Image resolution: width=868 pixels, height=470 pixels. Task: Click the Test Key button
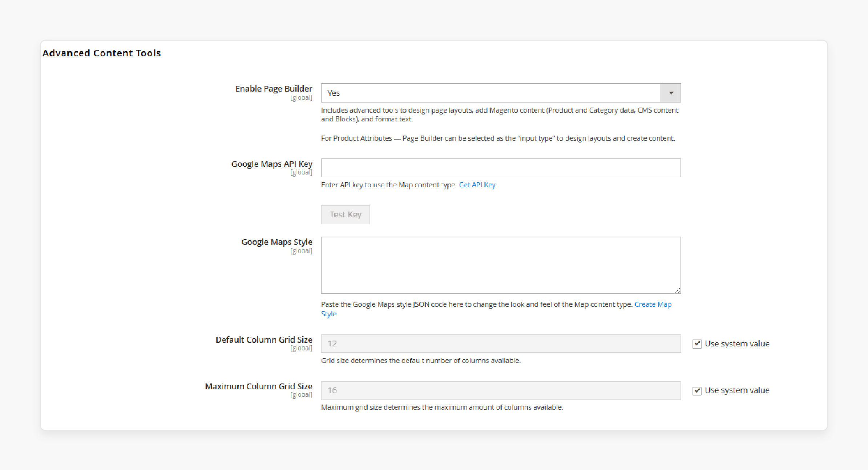point(346,215)
